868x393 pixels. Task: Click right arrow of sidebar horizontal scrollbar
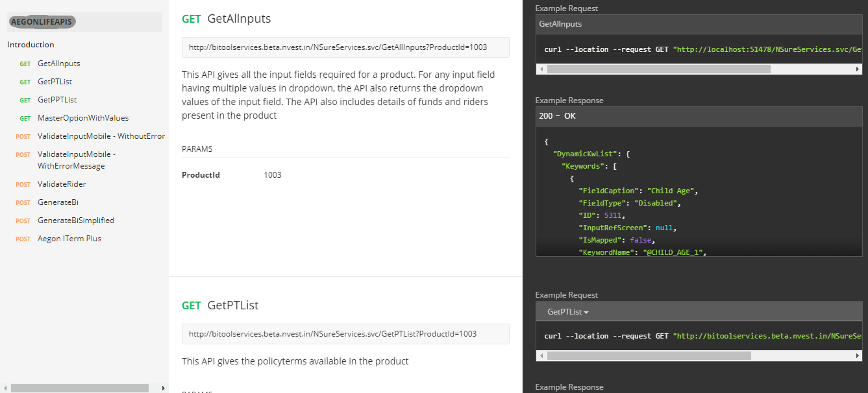162,388
